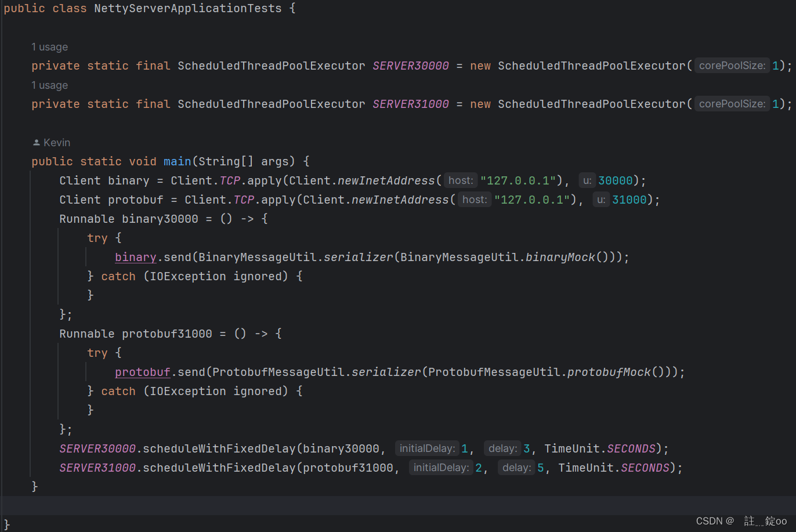Click SECONDS on the SERVER30000 schedule line

(631, 448)
